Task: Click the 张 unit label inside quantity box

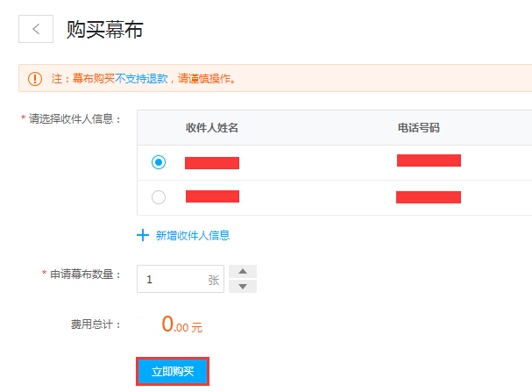Action: click(x=214, y=280)
